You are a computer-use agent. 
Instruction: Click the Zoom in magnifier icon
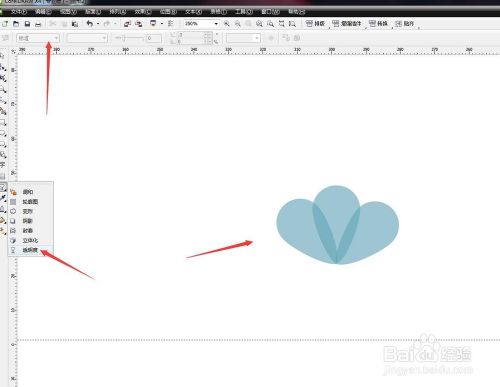pos(227,24)
